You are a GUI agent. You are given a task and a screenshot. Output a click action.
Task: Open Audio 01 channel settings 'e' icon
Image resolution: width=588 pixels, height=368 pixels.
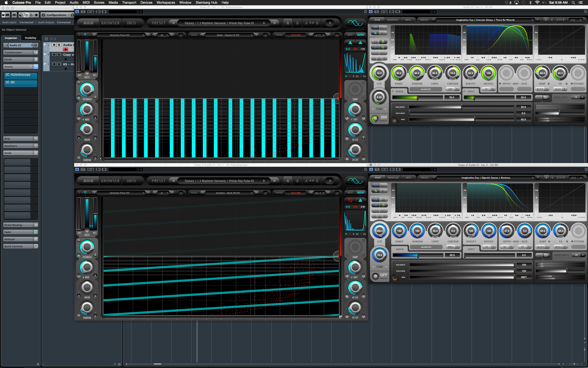[36, 45]
